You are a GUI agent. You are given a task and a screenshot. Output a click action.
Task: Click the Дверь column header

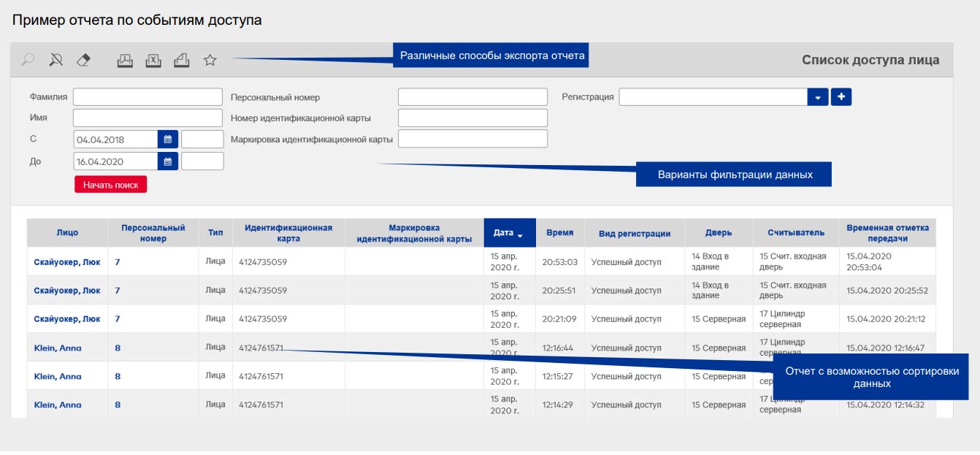tap(718, 233)
